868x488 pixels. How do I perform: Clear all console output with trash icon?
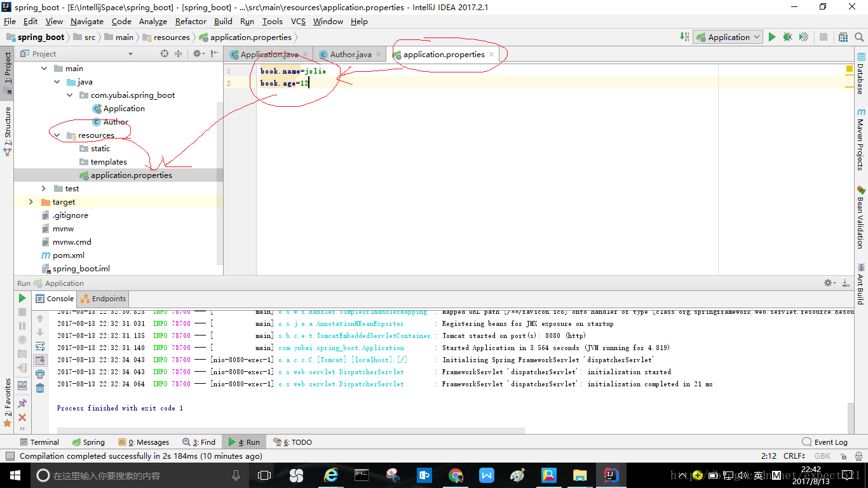(x=40, y=388)
